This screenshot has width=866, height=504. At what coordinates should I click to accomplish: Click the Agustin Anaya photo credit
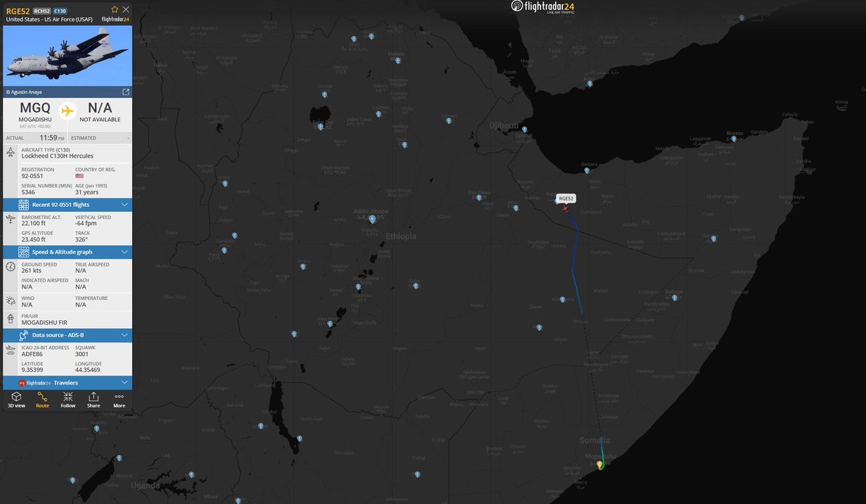(23, 92)
